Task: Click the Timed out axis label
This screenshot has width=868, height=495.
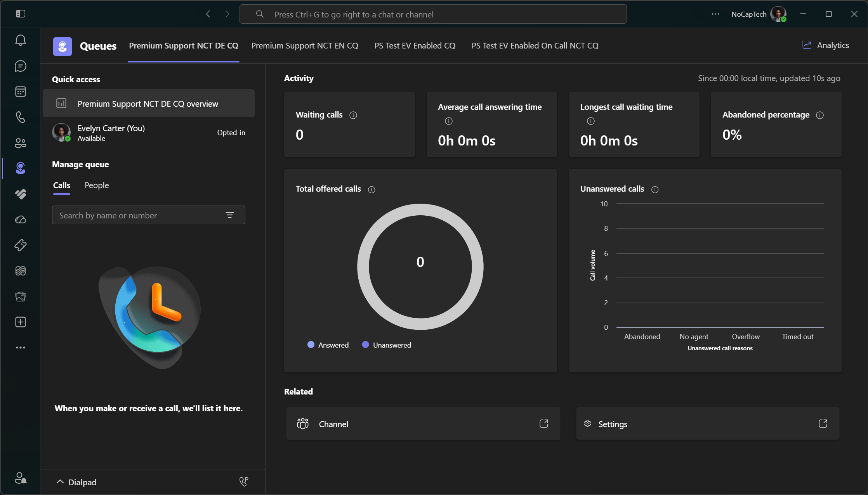Action: pos(798,337)
